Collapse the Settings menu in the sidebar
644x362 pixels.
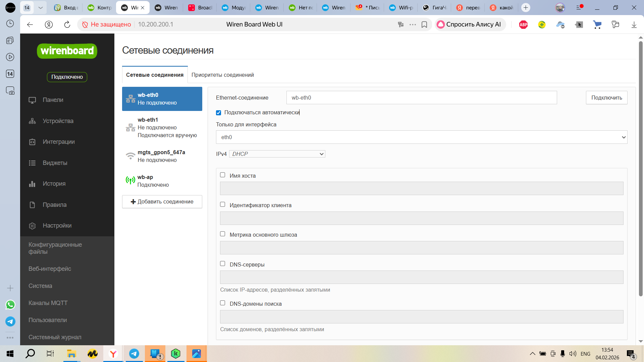pyautogui.click(x=57, y=226)
